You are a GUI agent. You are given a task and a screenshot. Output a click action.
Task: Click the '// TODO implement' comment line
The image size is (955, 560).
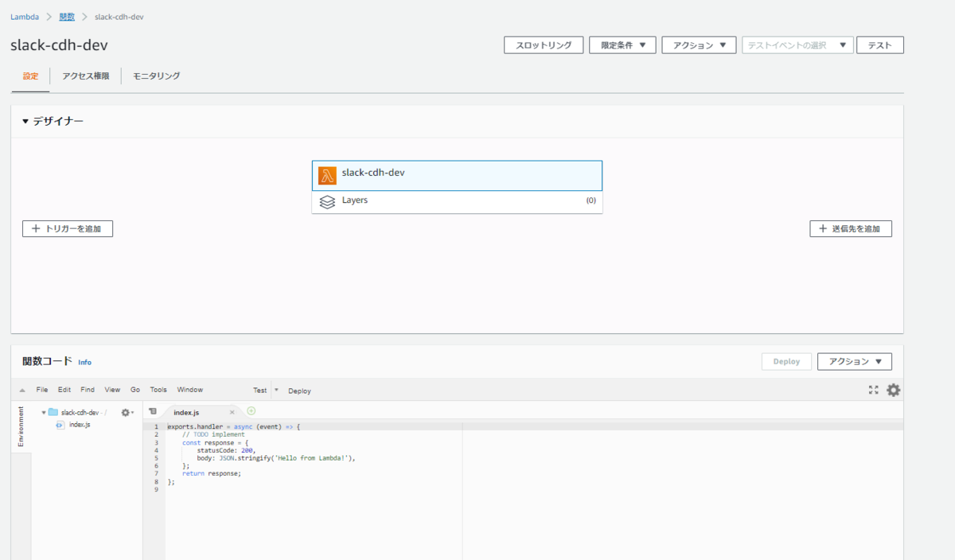213,435
